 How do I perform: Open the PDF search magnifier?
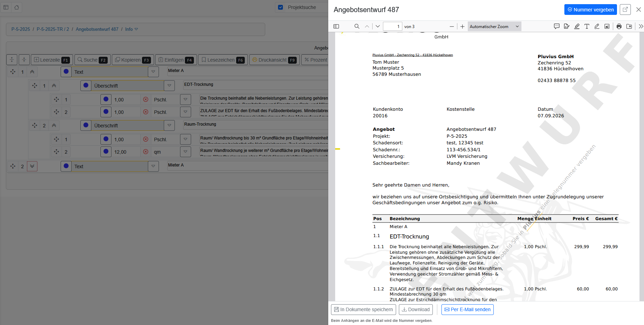(357, 26)
